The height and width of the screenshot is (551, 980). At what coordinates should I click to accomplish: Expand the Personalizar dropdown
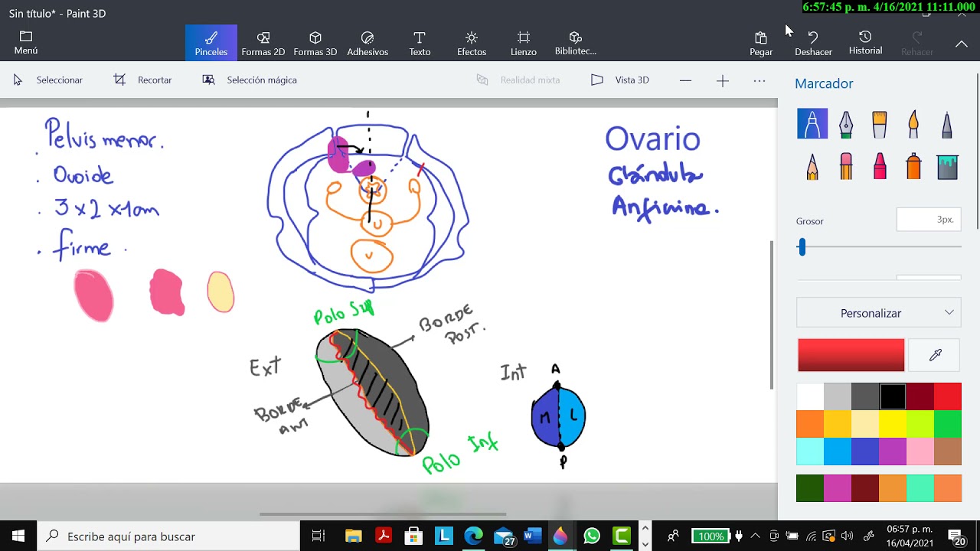[x=879, y=313]
